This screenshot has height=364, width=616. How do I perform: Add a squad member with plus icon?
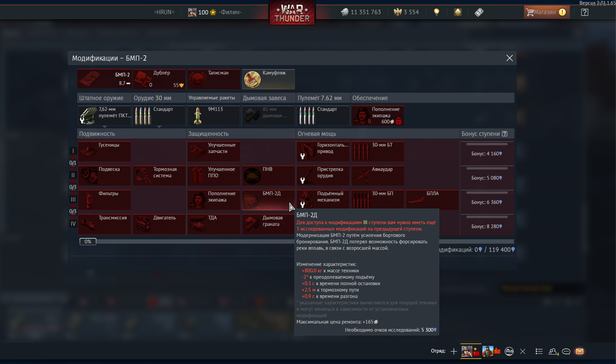coord(454,352)
